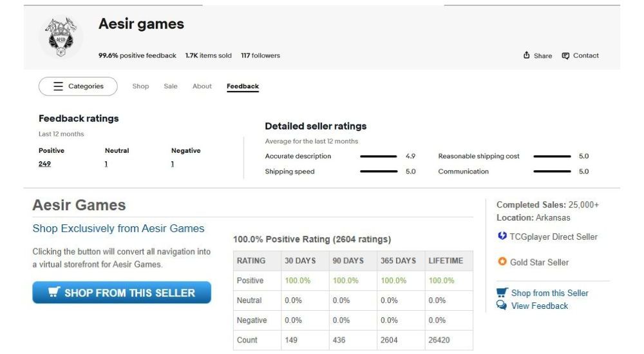Image resolution: width=644 pixels, height=354 pixels.
Task: Click the Aesir games store logo avatar
Action: [x=61, y=37]
